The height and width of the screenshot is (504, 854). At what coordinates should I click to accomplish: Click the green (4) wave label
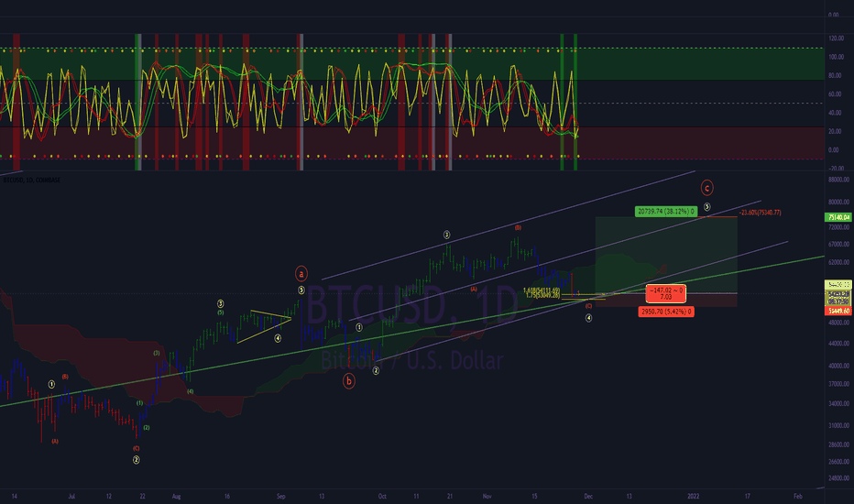pyautogui.click(x=190, y=391)
